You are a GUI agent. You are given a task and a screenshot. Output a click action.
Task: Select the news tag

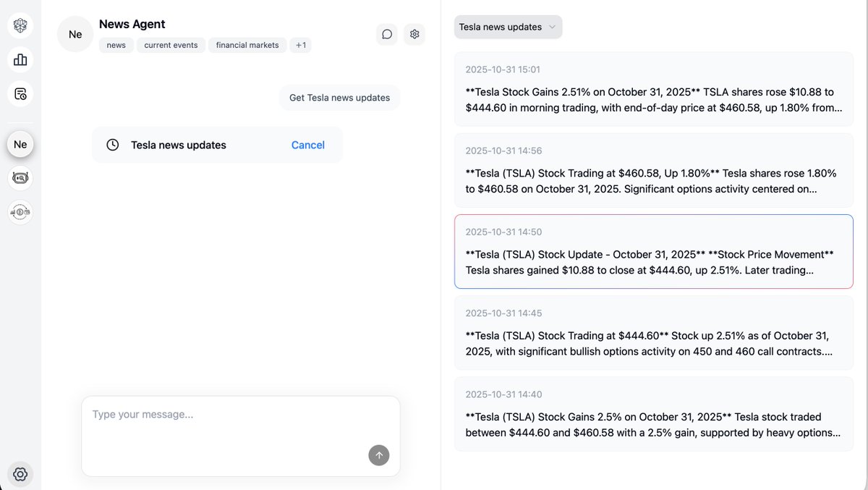tap(116, 45)
